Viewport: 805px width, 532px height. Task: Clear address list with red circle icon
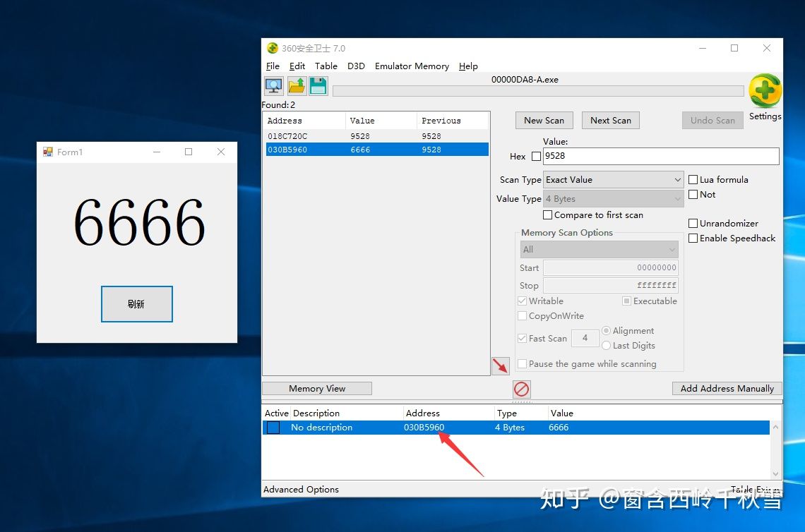[x=521, y=389]
